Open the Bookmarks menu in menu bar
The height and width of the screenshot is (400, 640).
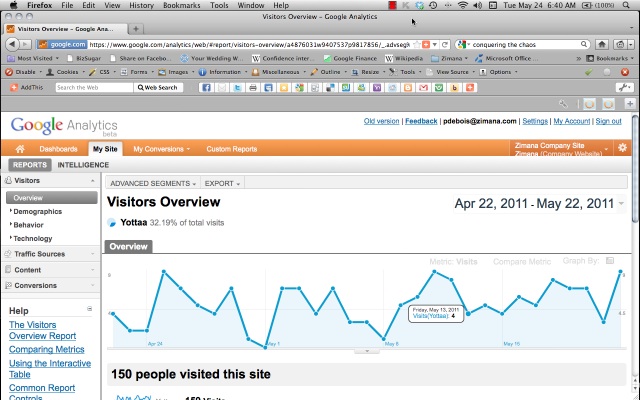pyautogui.click(x=182, y=5)
